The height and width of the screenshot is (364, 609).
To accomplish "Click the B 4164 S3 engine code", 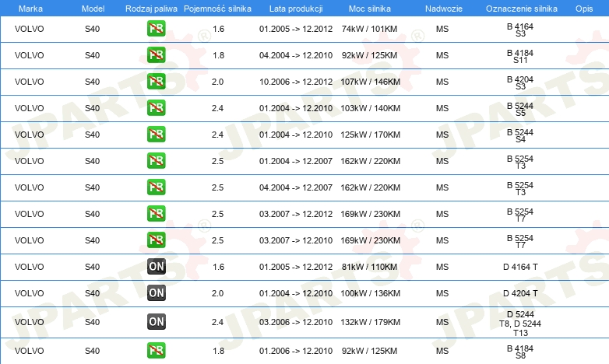I will coord(520,30).
